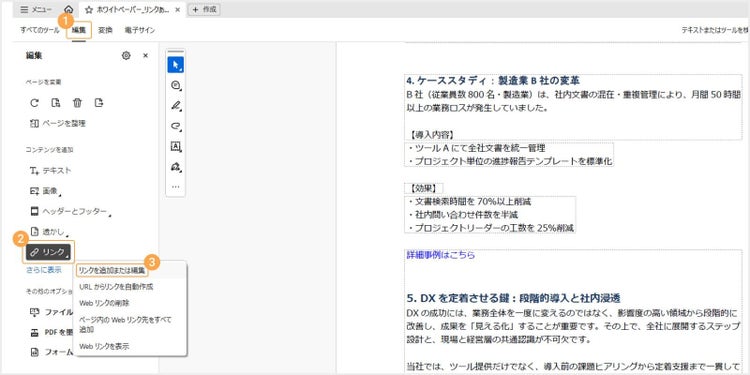
Task: Click the 【導入内容】 text
Action: 431,134
